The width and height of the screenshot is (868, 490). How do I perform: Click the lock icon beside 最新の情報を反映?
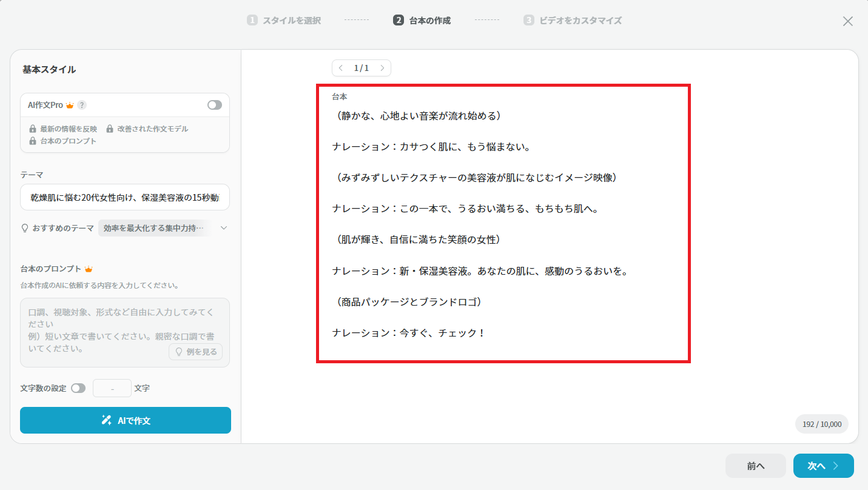[x=33, y=129]
